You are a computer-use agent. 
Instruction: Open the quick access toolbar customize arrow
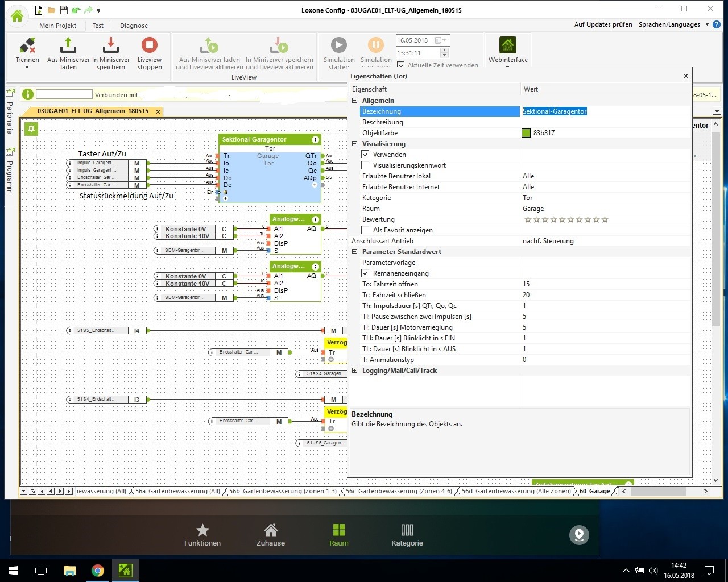click(x=98, y=10)
